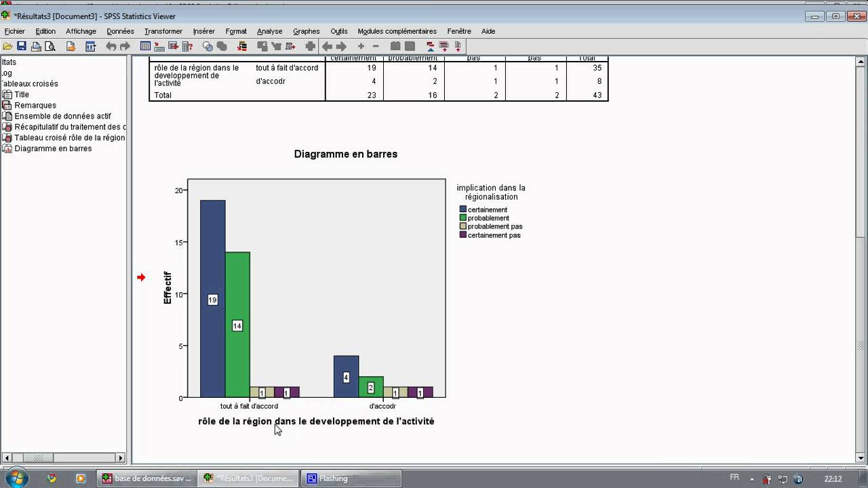Click the Insert Title toolbar icon
Image resolution: width=868 pixels, height=488 pixels.
[444, 46]
